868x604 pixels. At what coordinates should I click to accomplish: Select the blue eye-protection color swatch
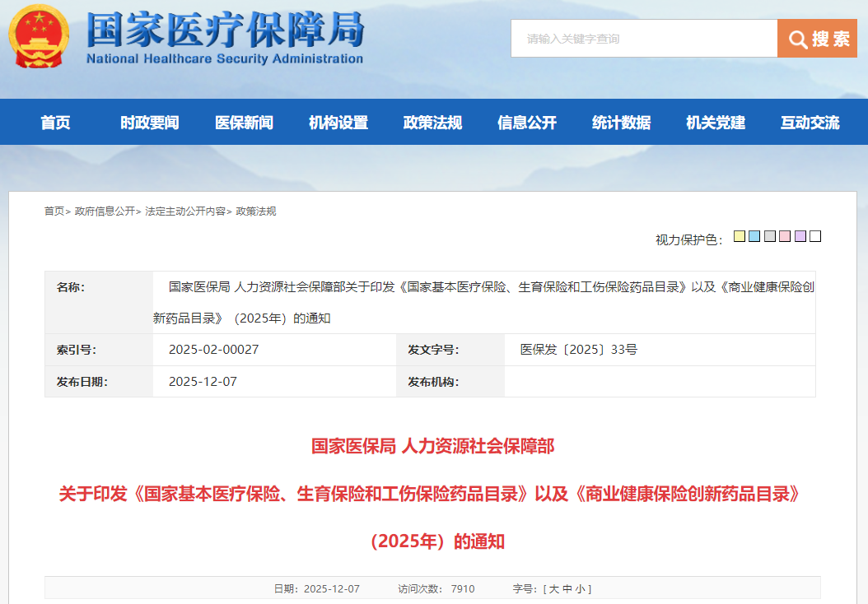tap(754, 237)
